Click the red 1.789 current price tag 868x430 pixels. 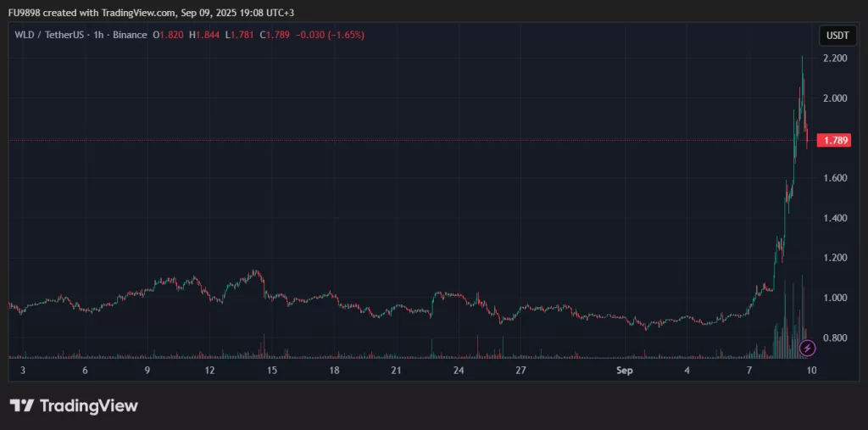(832, 141)
